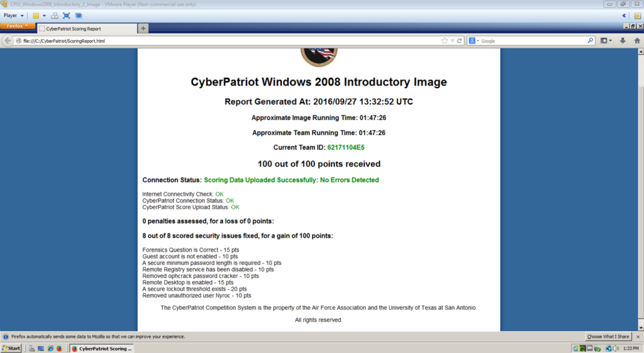This screenshot has width=644, height=353.
Task: Open the VMware message log notes icon
Action: pyautogui.click(x=638, y=16)
